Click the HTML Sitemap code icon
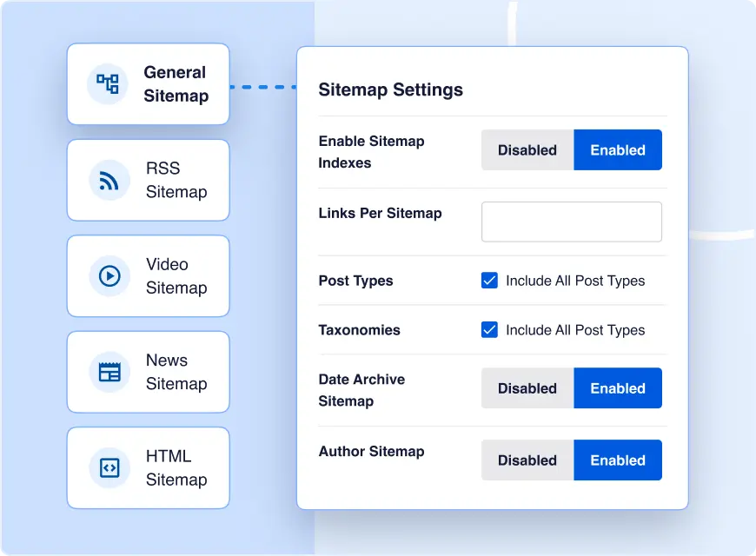This screenshot has width=756, height=556. (x=108, y=467)
